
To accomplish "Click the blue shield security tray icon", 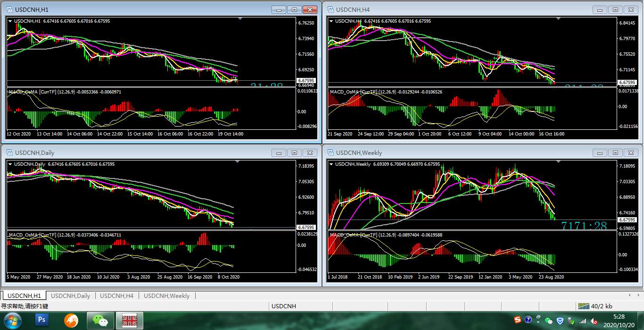I will 560,321.
